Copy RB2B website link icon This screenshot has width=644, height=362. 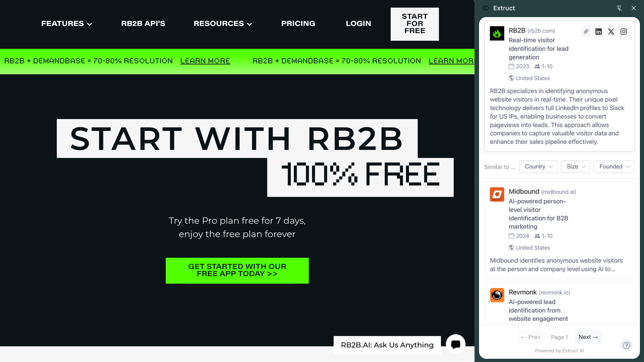586,31
